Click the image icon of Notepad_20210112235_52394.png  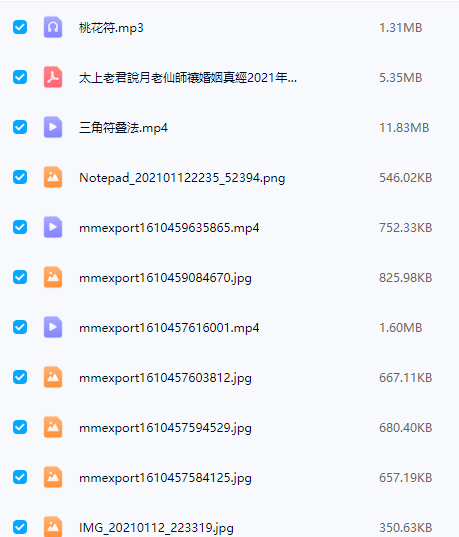pyautogui.click(x=53, y=177)
